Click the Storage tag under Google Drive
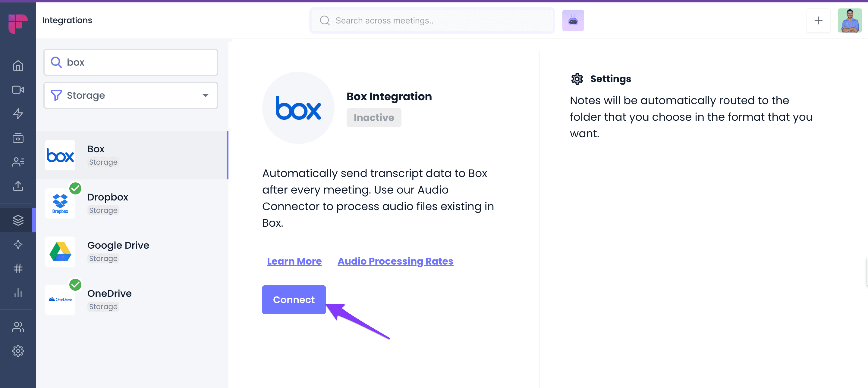Image resolution: width=868 pixels, height=388 pixels. coord(103,259)
